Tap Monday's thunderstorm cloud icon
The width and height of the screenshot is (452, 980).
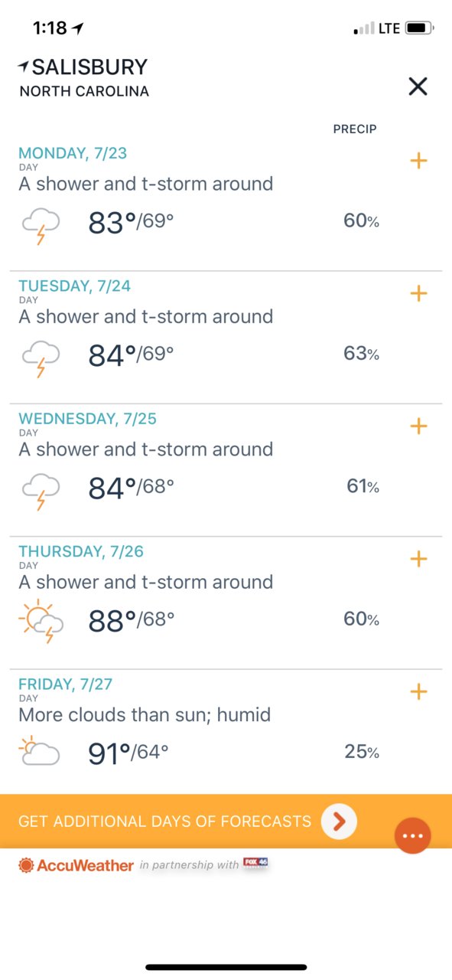coord(41,224)
